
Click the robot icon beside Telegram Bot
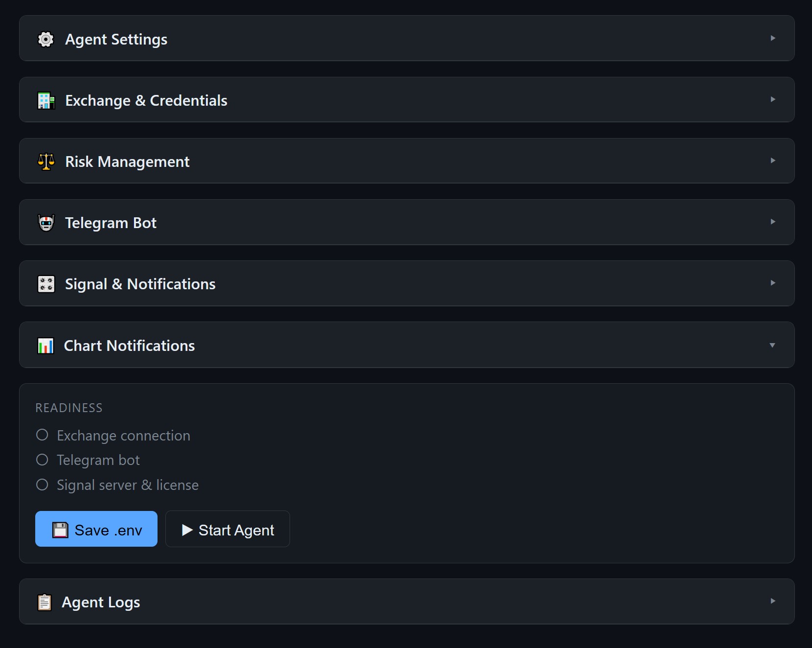46,223
